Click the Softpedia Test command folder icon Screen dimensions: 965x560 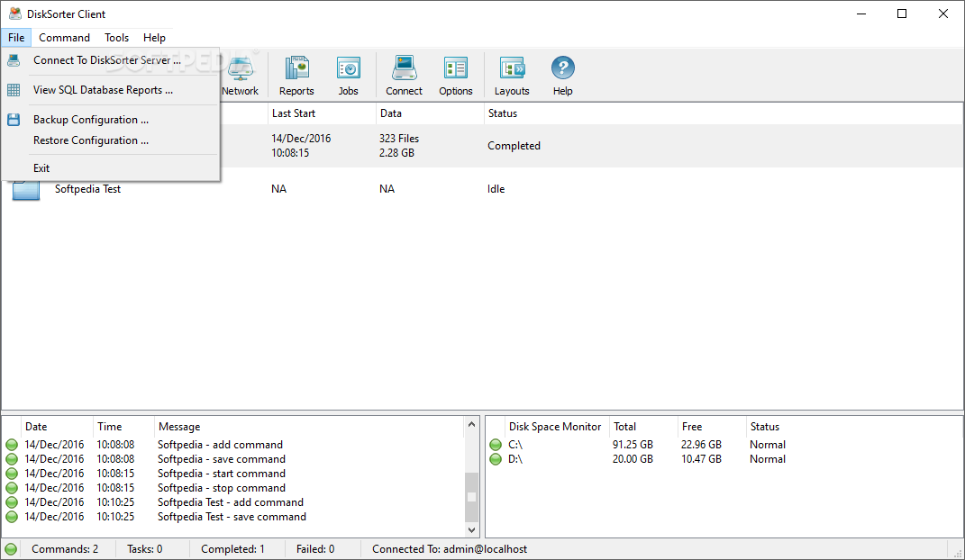(x=26, y=189)
